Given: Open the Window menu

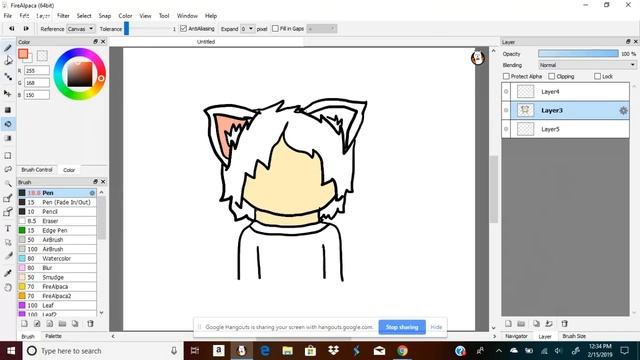Looking at the screenshot, I should tap(187, 16).
